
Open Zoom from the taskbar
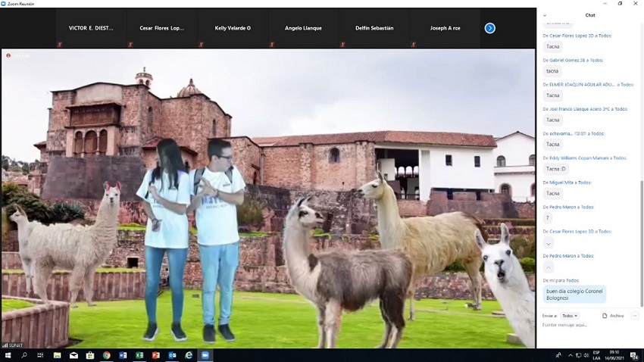click(205, 355)
